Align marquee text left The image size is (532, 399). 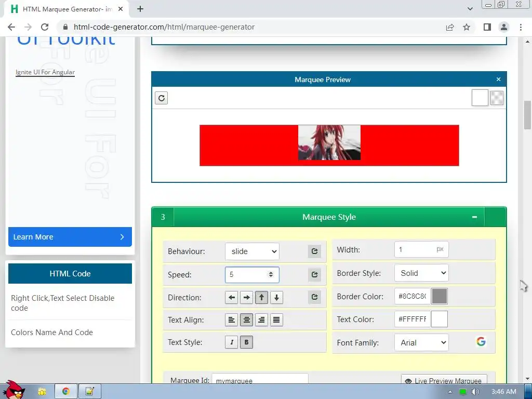tap(231, 320)
